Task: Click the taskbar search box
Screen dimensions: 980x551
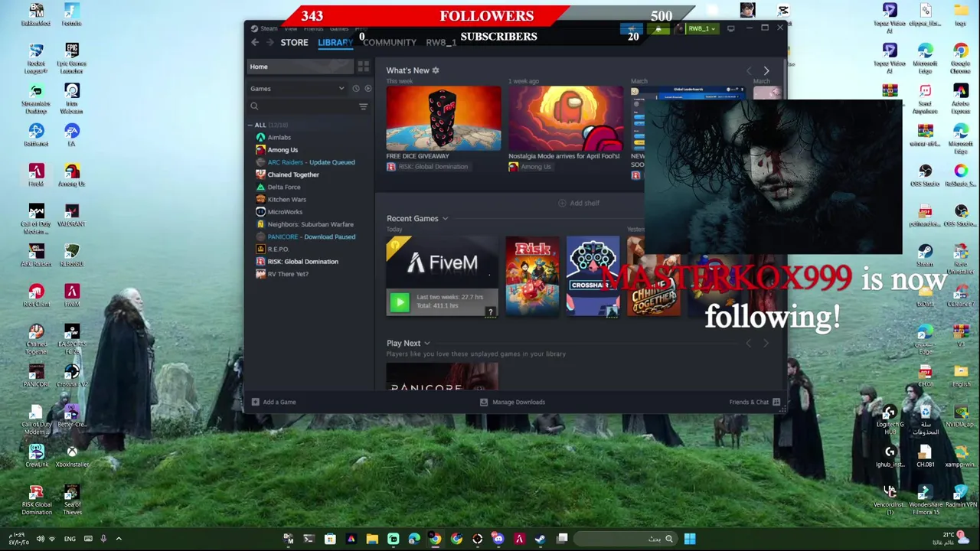Action: tap(626, 539)
